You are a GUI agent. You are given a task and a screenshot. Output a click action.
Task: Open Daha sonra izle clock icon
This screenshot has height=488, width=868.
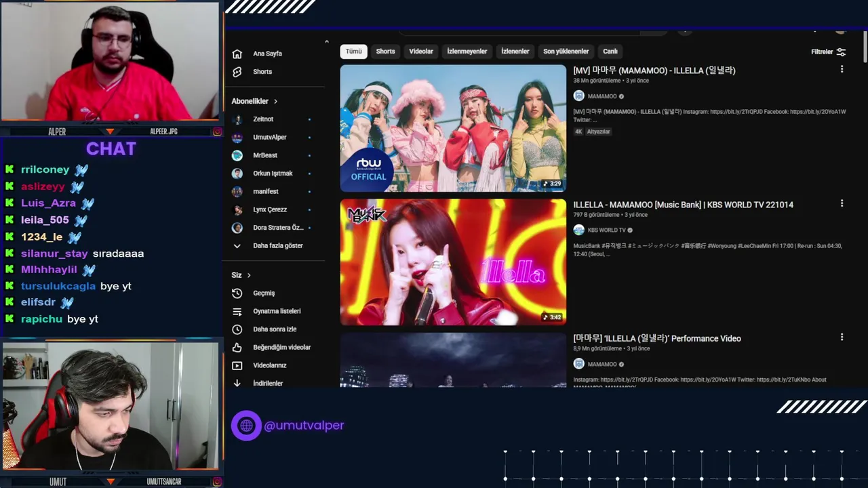[237, 329]
